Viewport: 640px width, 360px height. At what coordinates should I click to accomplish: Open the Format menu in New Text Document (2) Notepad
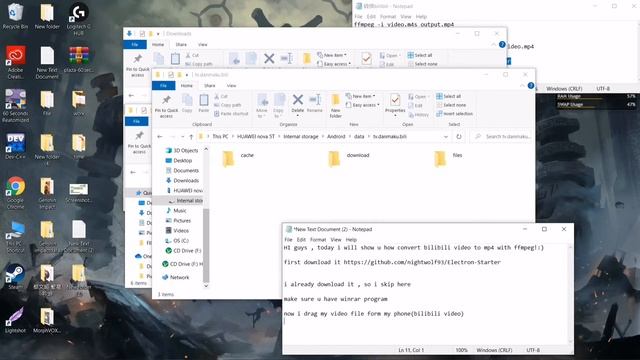click(318, 240)
